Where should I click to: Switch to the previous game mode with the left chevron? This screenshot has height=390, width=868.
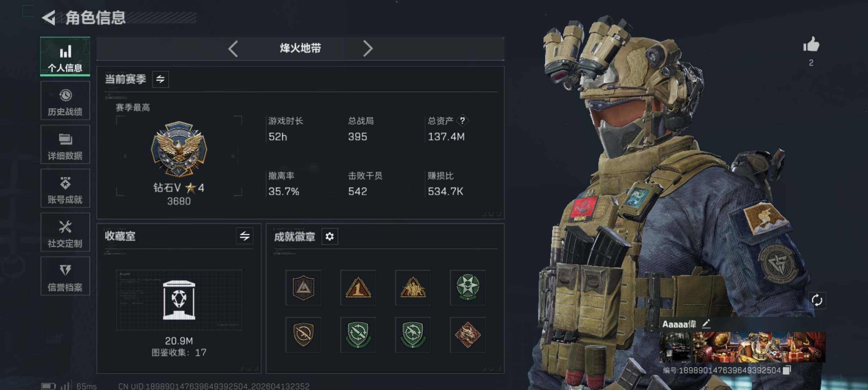coord(233,49)
